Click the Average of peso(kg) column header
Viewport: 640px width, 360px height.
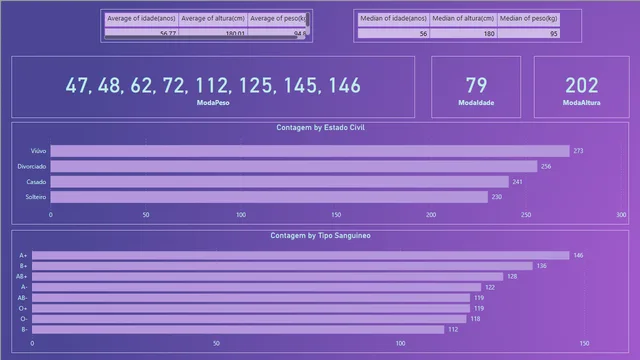pos(277,19)
